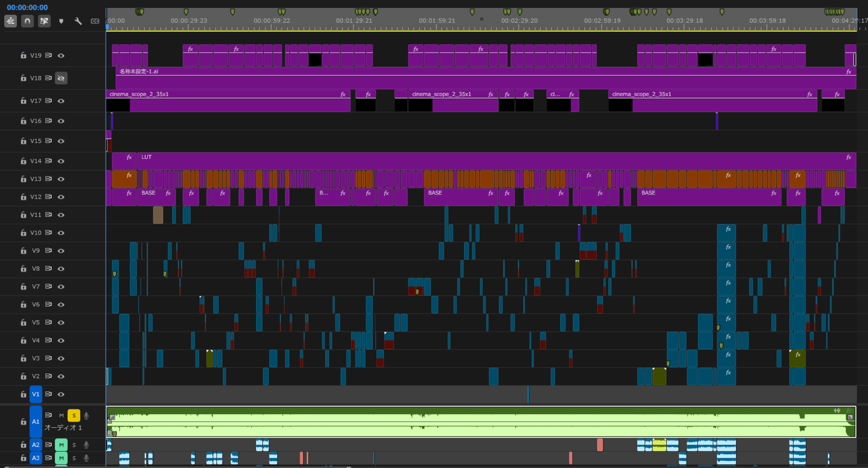Toggle the magnet Snap button
Image resolution: width=868 pixels, height=468 pixels.
(27, 21)
